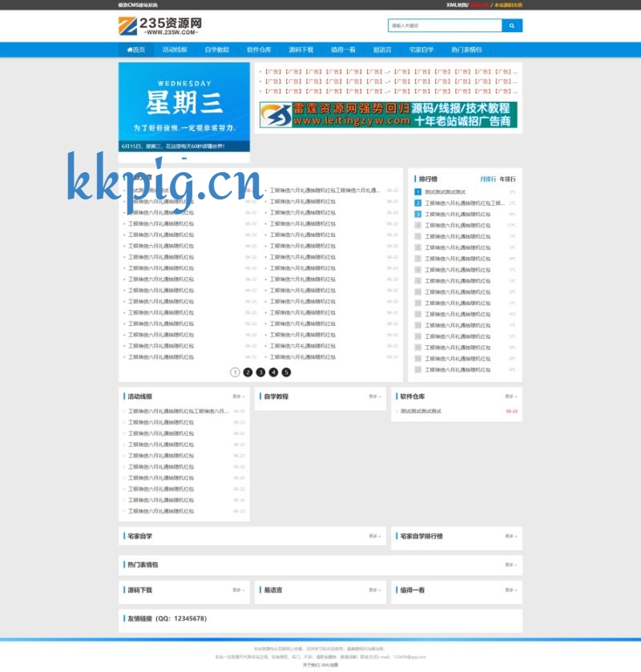Expand 更多 in 宅家自学 section
This screenshot has height=672, width=641.
[375, 536]
